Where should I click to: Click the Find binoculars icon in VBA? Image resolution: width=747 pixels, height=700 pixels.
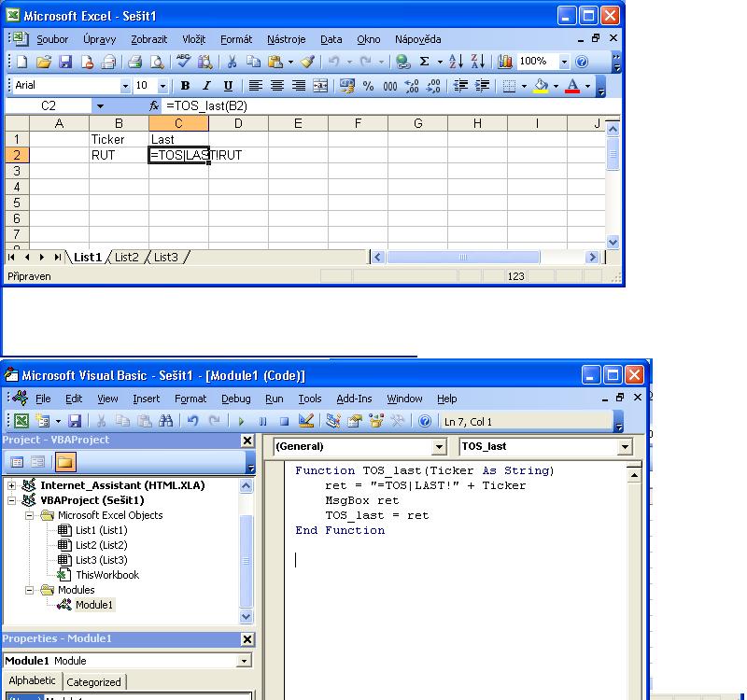(x=166, y=421)
